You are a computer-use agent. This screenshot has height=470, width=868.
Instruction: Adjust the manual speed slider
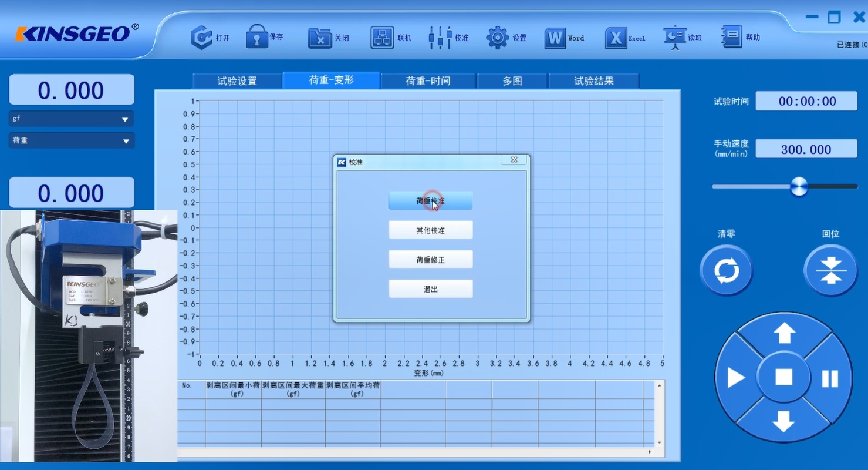tap(799, 186)
